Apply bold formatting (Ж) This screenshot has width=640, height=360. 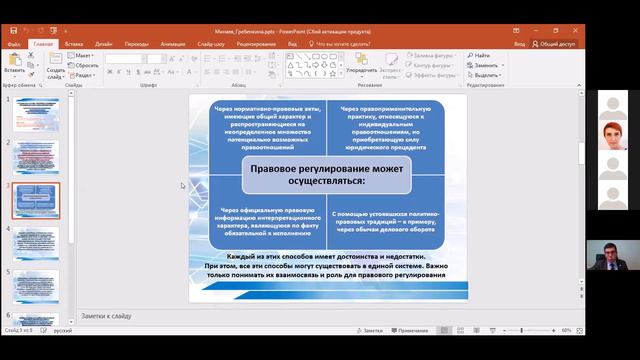tap(109, 72)
